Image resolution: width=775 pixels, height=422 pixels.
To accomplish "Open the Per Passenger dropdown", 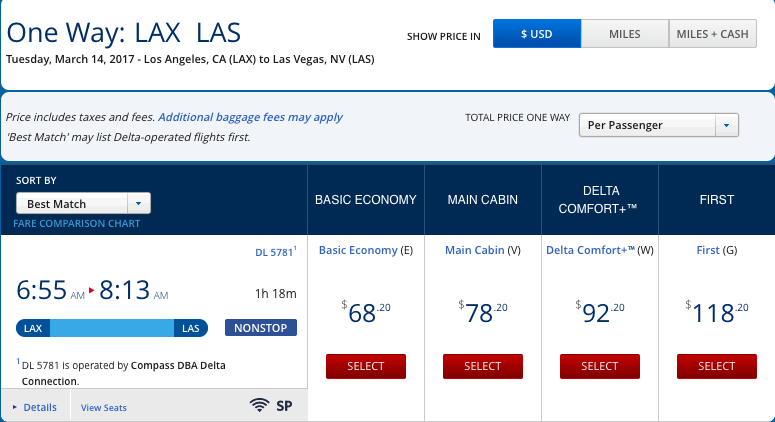I will click(659, 125).
